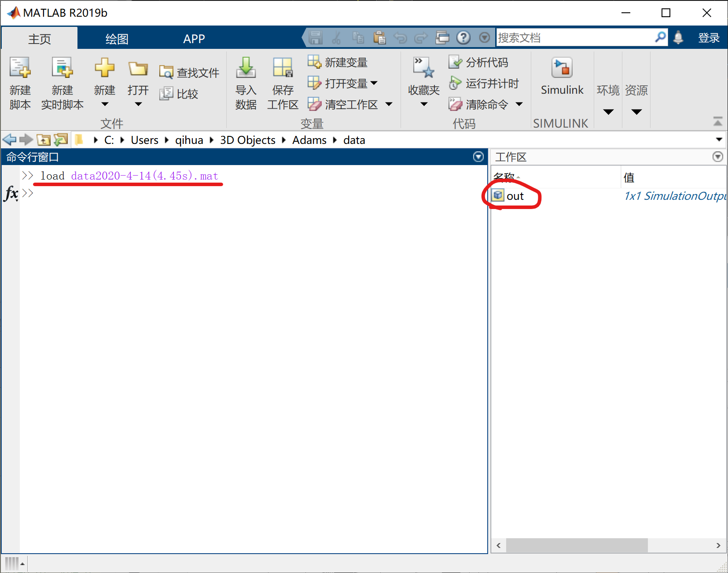This screenshot has height=573, width=728.
Task: Click the yellow plus New (新建) icon
Action: point(104,68)
